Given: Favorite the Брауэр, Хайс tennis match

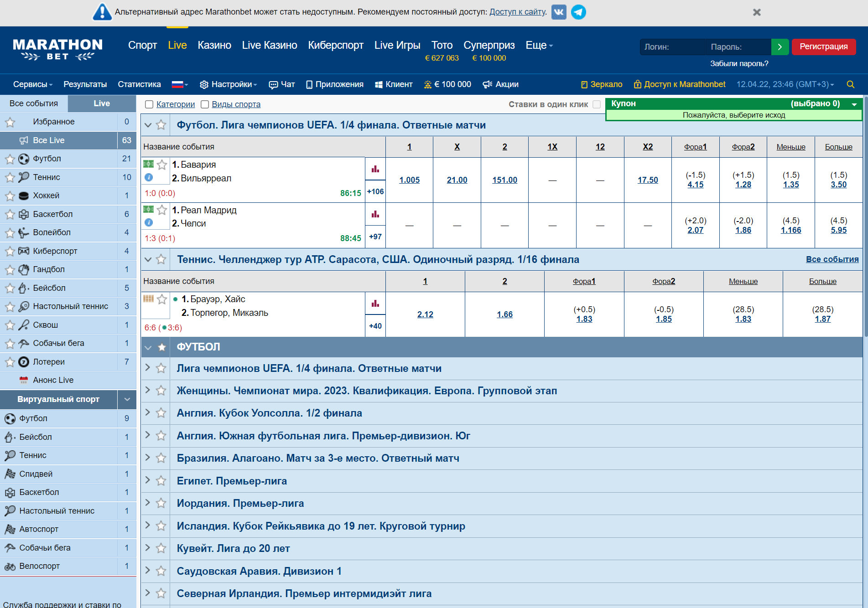Looking at the screenshot, I should (162, 299).
